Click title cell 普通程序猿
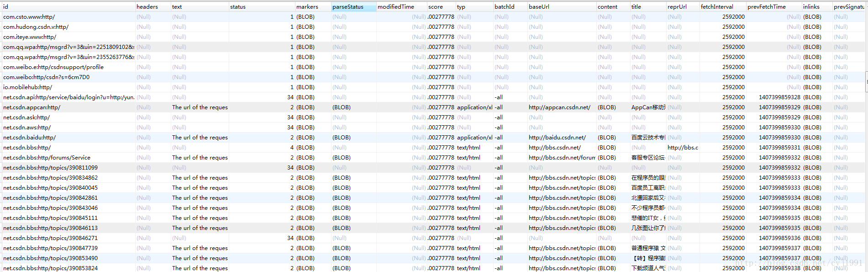 click(648, 248)
